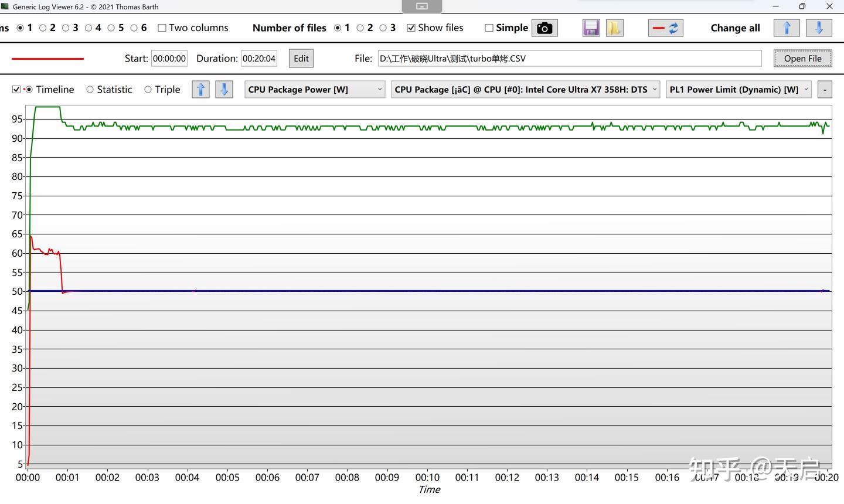Click the red line color swatch
Image resolution: width=844 pixels, height=504 pixels.
(x=48, y=59)
